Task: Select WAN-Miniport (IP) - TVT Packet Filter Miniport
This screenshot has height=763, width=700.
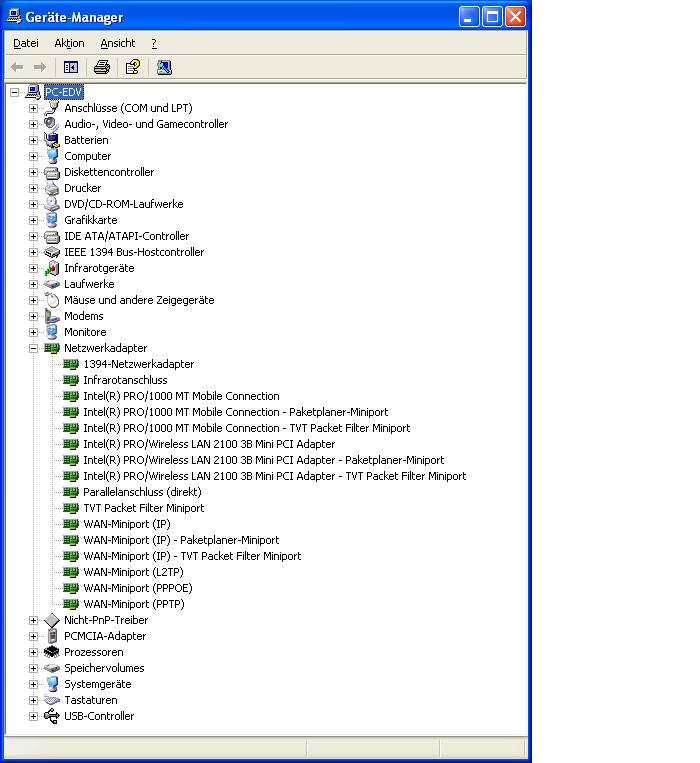Action: click(x=192, y=556)
